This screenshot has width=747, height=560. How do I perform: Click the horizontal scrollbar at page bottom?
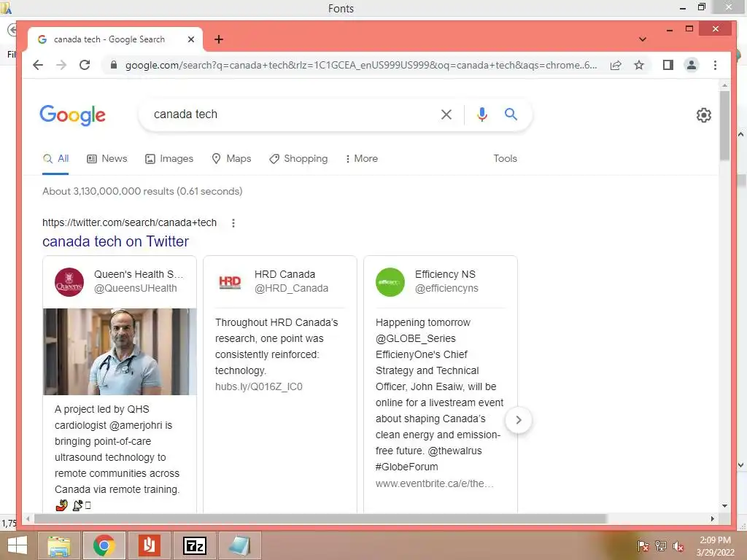pos(320,518)
